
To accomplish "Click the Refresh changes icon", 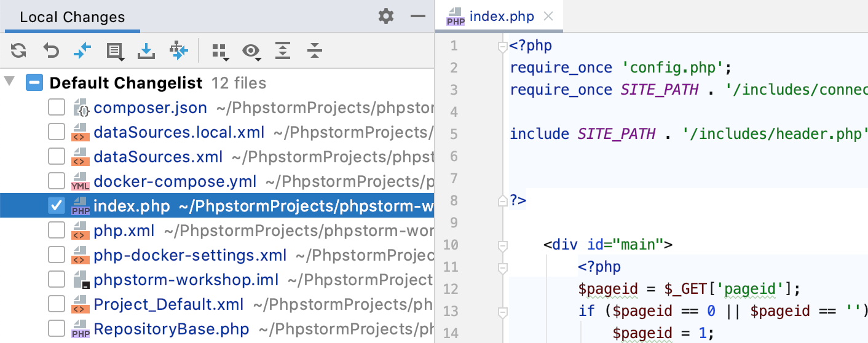I will pos(18,50).
